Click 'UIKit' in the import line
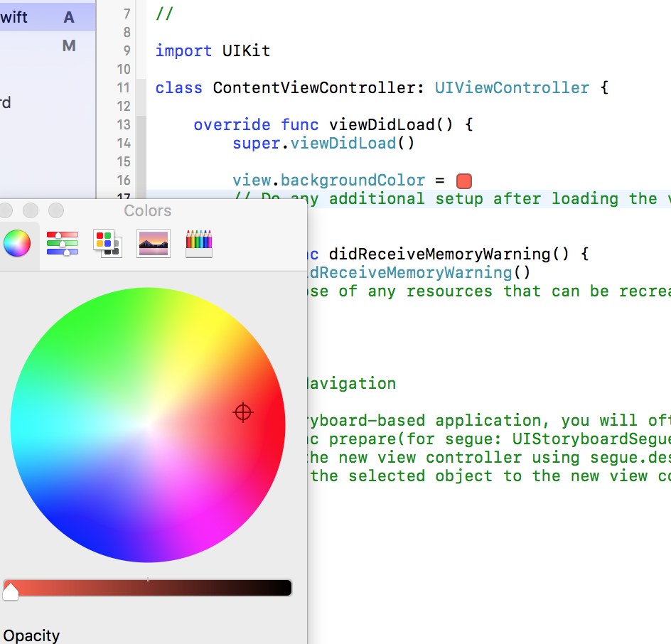671x644 pixels. click(x=246, y=51)
